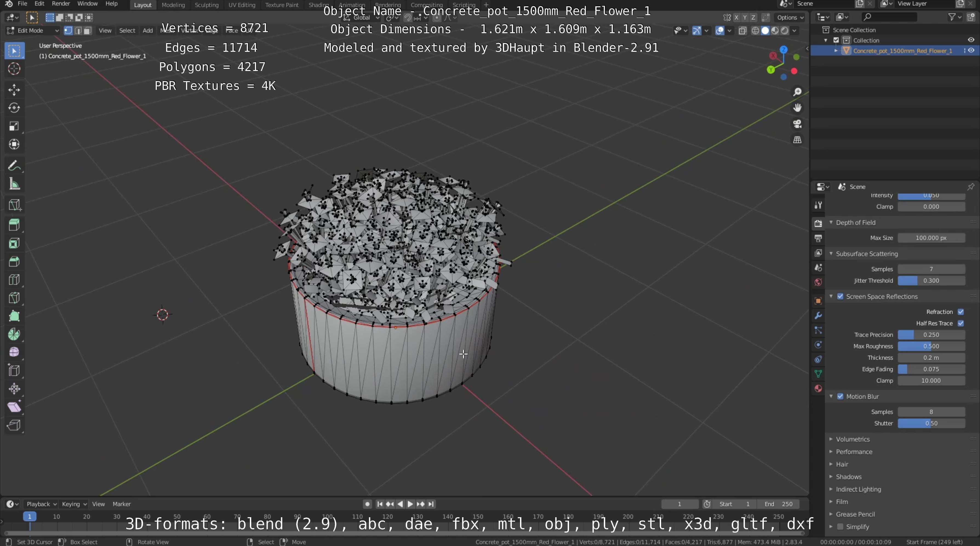
Task: Select the Rip Region tool
Action: click(x=14, y=425)
